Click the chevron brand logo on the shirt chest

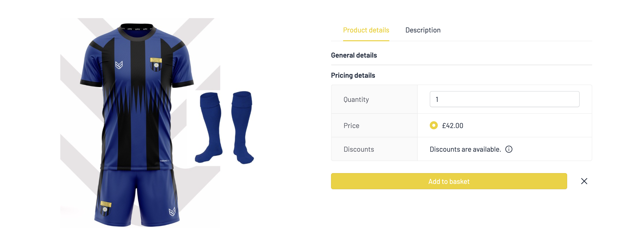[x=119, y=65]
